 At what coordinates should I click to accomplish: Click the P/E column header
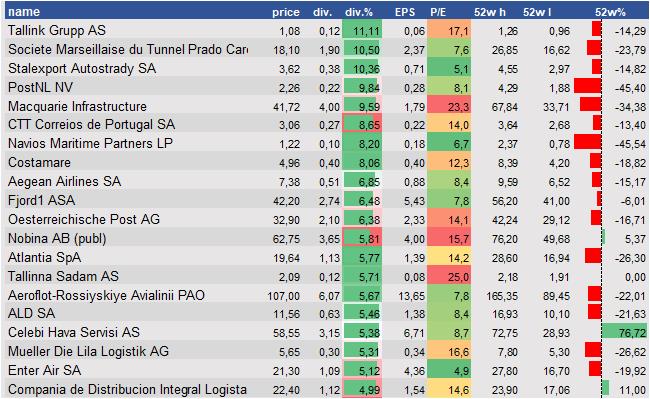pos(438,12)
